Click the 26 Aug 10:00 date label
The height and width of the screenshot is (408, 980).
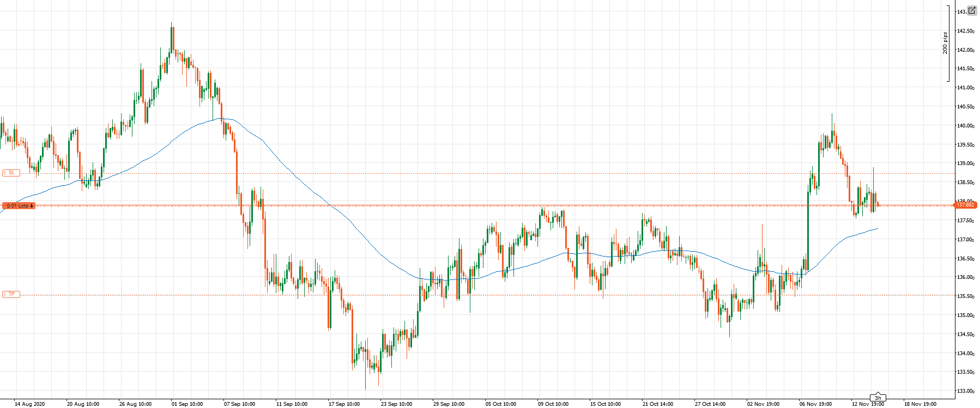(x=135, y=404)
